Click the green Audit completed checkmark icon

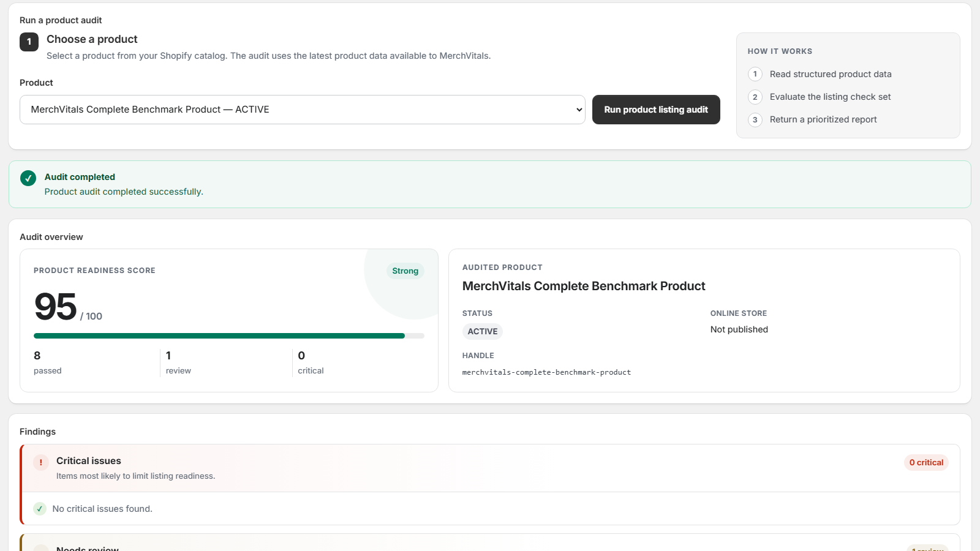pos(28,178)
